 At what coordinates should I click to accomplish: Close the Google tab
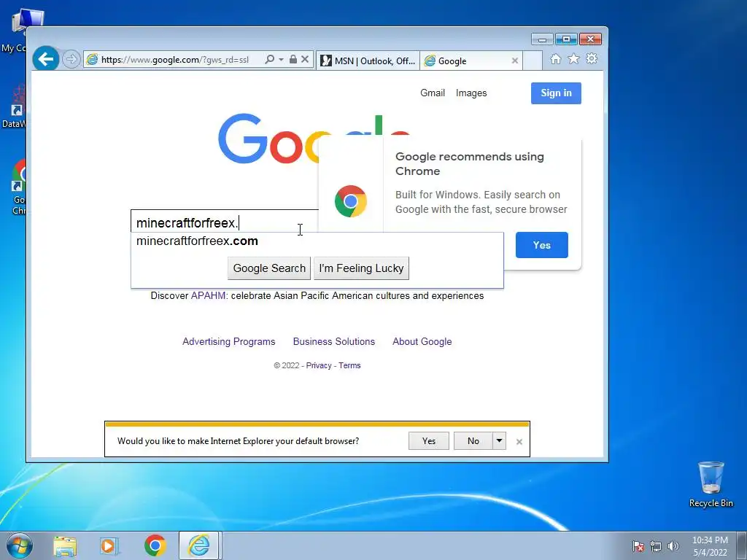(514, 61)
